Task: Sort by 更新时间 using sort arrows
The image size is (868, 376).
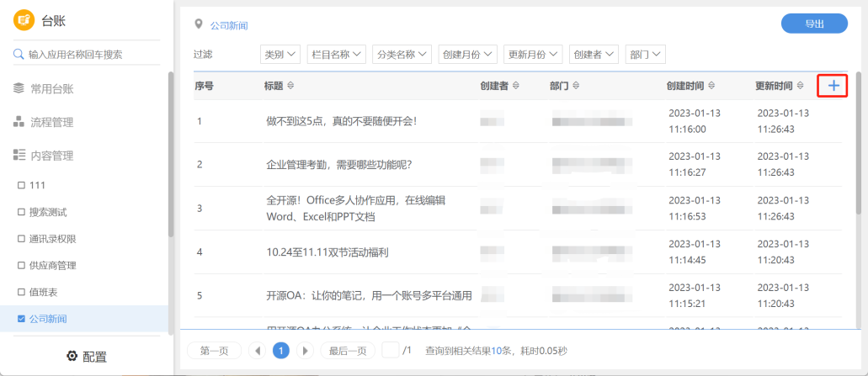Action: [801, 86]
